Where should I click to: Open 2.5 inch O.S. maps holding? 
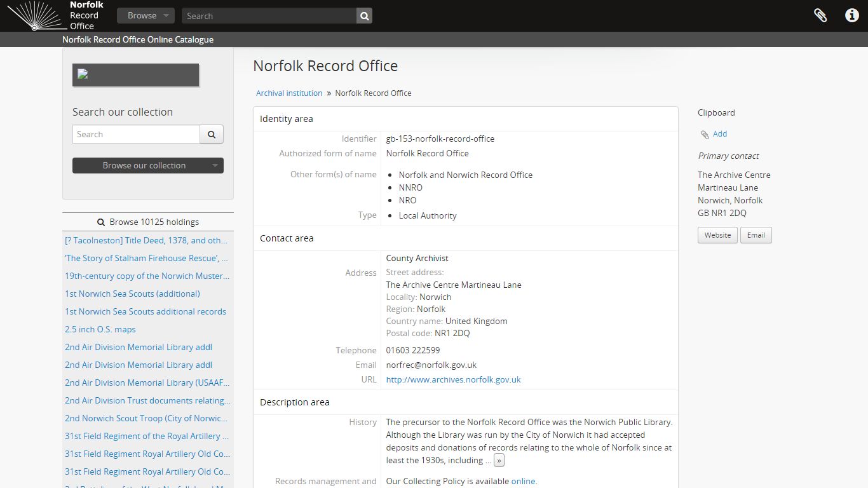[x=100, y=329]
